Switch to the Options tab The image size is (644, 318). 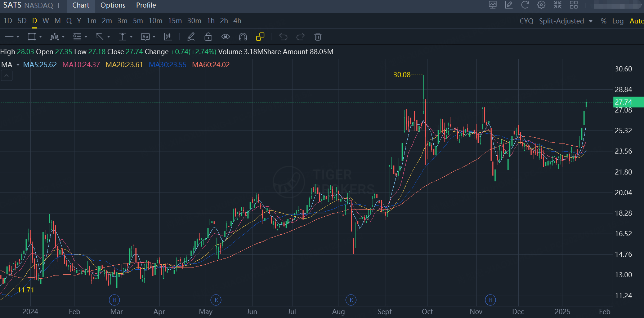[x=113, y=5]
